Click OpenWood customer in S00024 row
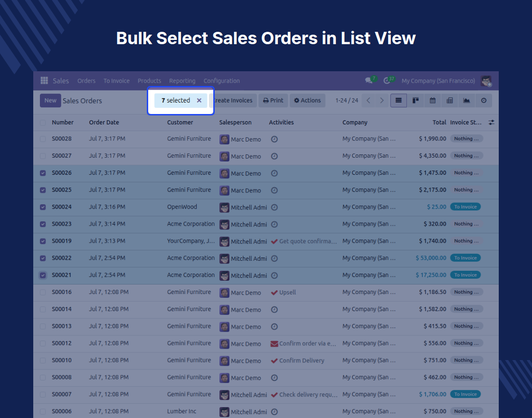The image size is (532, 418). pyautogui.click(x=182, y=207)
